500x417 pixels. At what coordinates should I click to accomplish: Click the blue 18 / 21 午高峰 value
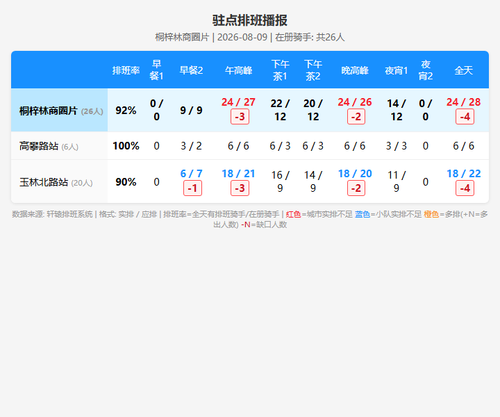point(238,173)
